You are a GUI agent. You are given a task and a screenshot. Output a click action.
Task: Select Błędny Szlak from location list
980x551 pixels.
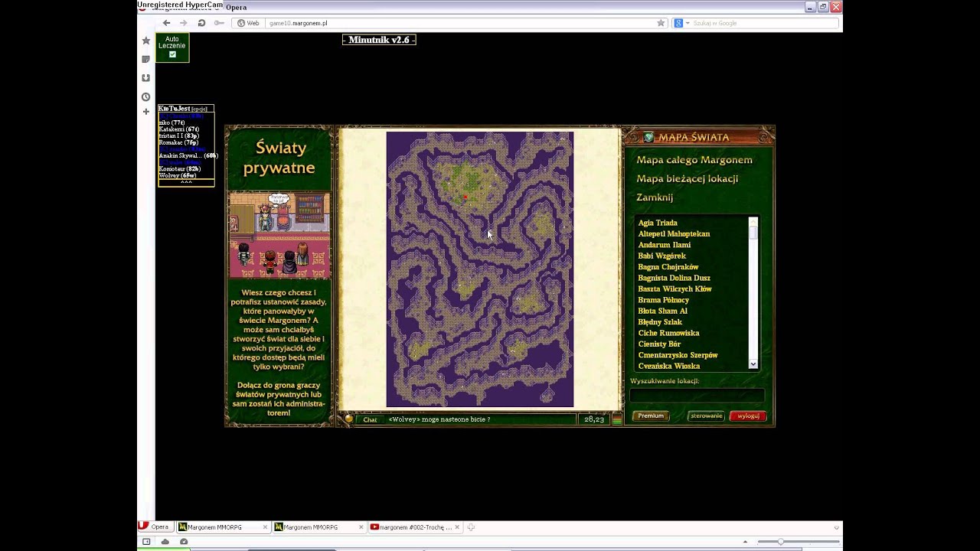[660, 322]
